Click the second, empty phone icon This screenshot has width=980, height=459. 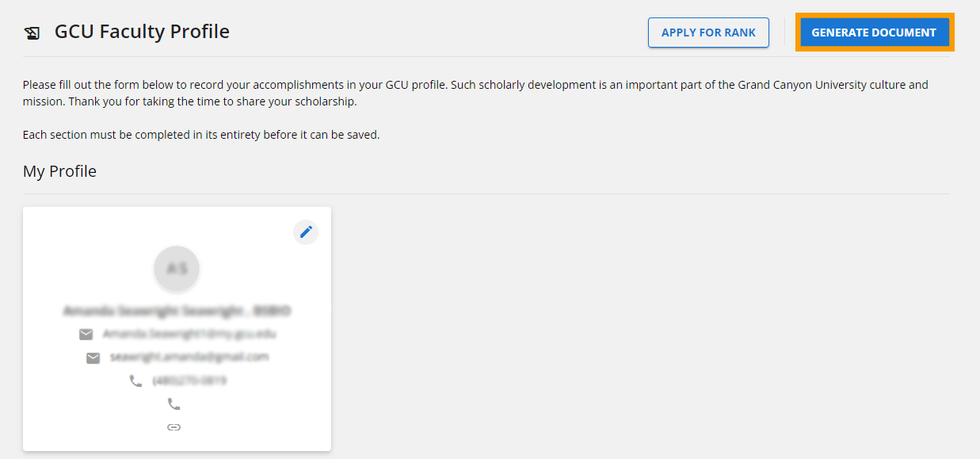click(x=174, y=404)
